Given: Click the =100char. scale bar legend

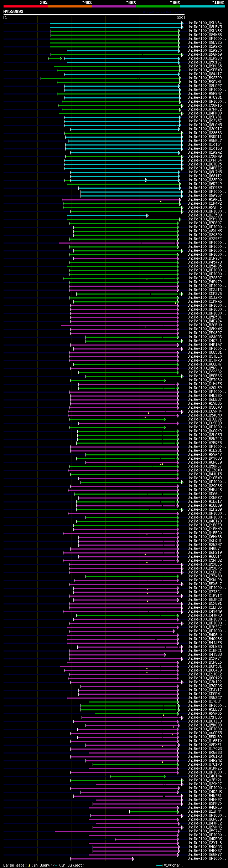Looking at the screenshot, I should [x=169, y=865].
